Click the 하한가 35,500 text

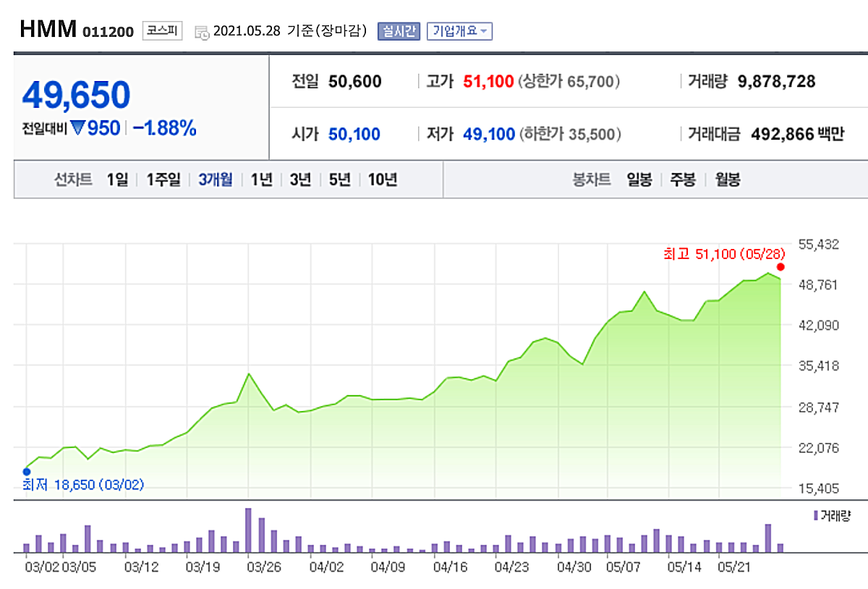569,134
